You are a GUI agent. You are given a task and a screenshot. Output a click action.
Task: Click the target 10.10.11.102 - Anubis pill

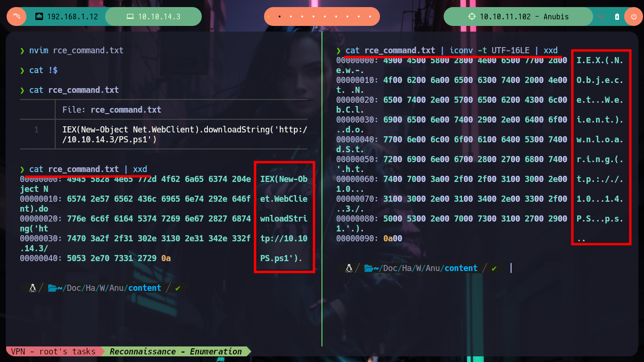[518, 16]
